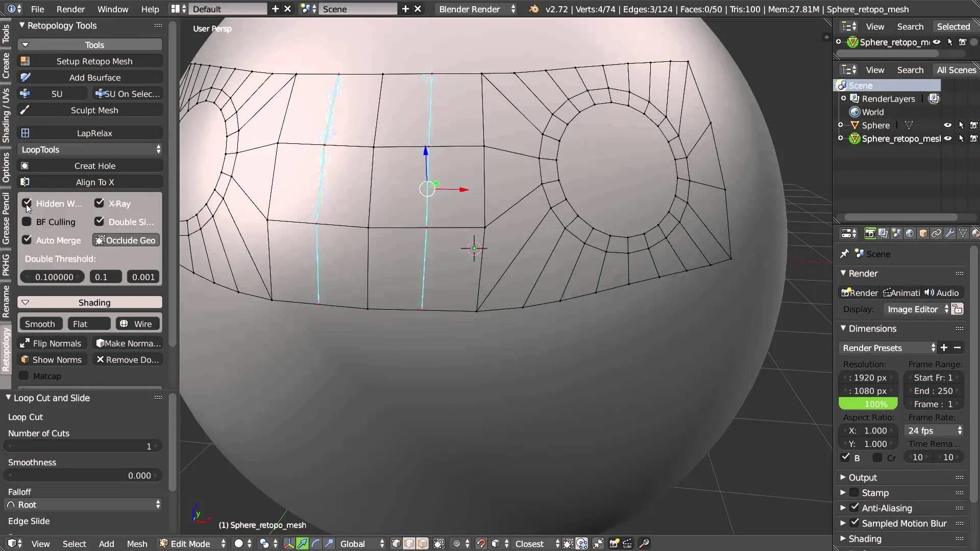
Task: Switch to the Grease Pencil sidebar tab
Action: click(6, 218)
